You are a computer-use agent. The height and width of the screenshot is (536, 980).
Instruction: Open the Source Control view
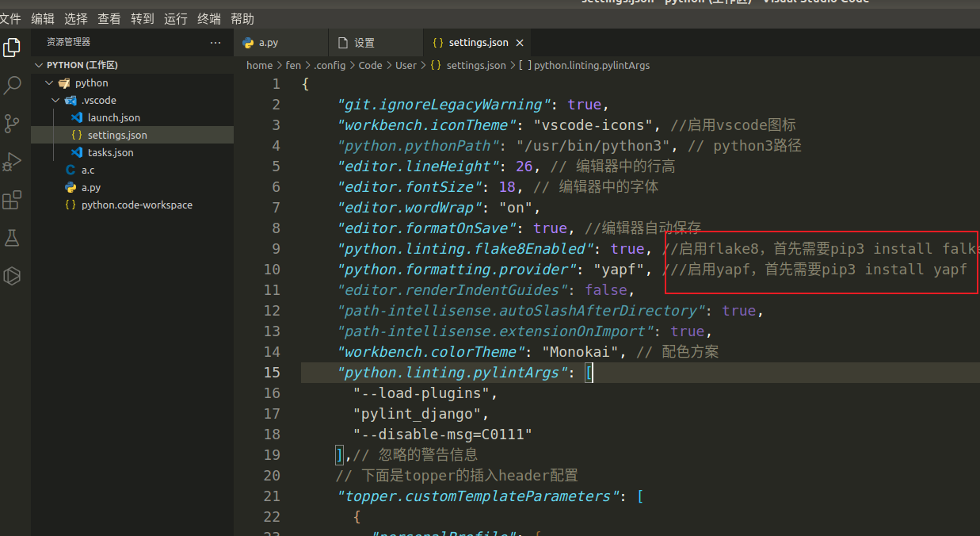tap(12, 123)
